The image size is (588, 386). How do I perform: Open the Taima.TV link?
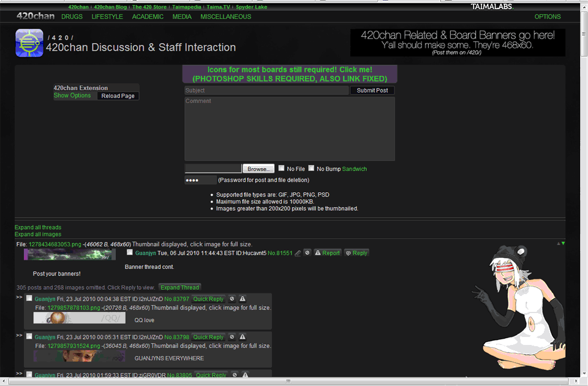[218, 7]
